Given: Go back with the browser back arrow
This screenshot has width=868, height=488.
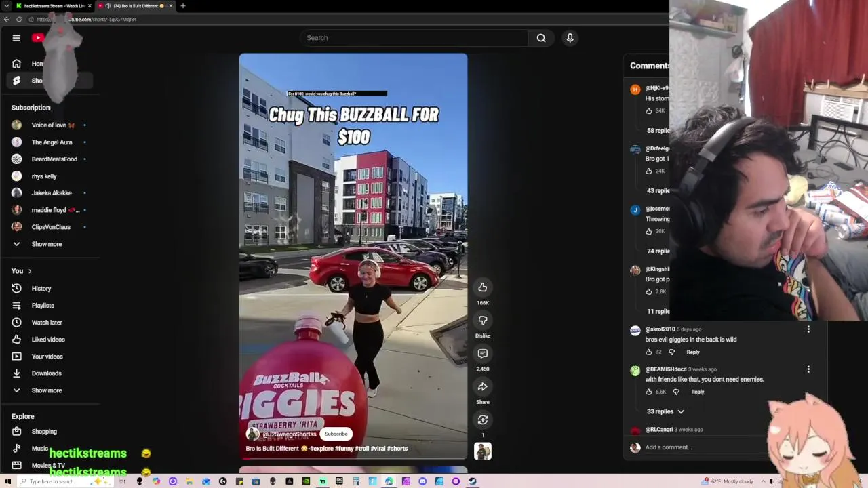Looking at the screenshot, I should (7, 19).
